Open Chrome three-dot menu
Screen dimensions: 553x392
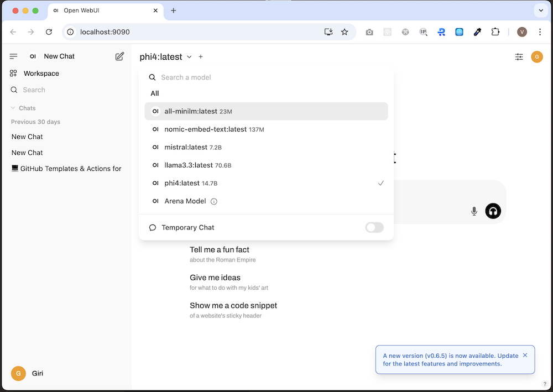tap(540, 32)
